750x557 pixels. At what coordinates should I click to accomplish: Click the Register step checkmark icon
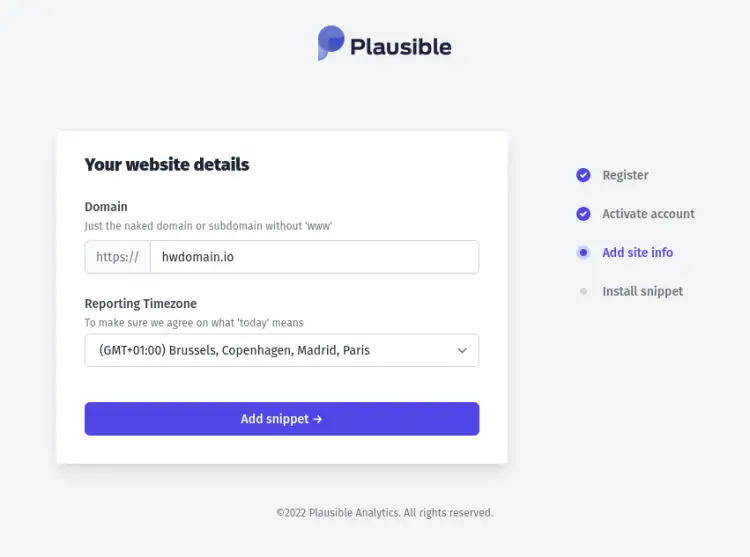[x=583, y=175]
